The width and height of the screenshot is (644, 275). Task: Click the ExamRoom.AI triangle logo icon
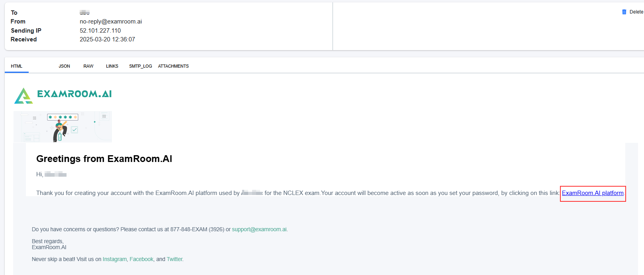point(23,96)
